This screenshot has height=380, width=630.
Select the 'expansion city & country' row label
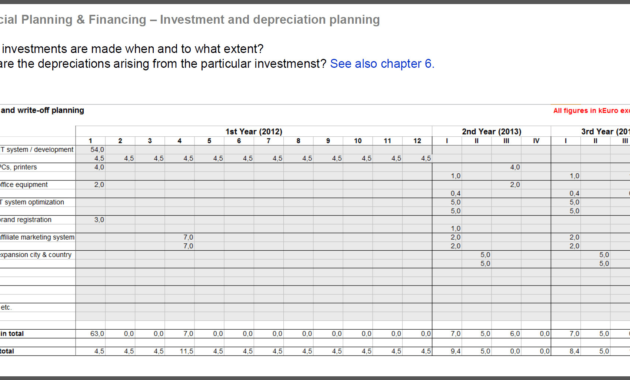(x=36, y=255)
